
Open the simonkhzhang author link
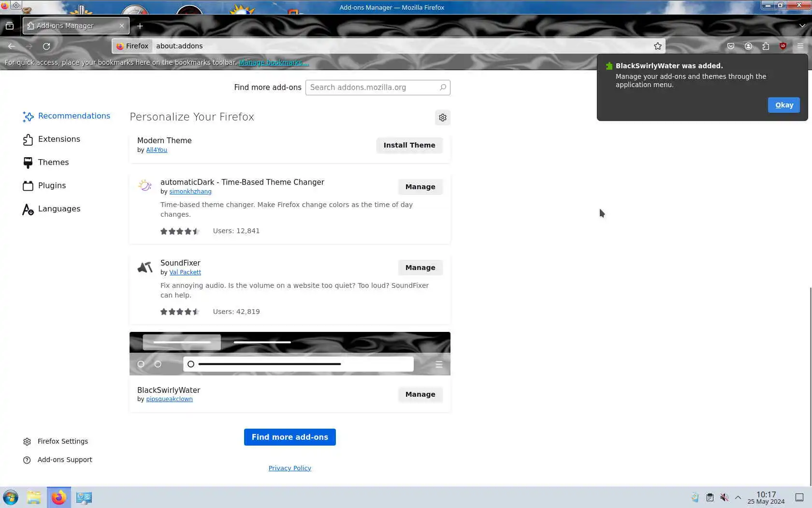pyautogui.click(x=190, y=192)
